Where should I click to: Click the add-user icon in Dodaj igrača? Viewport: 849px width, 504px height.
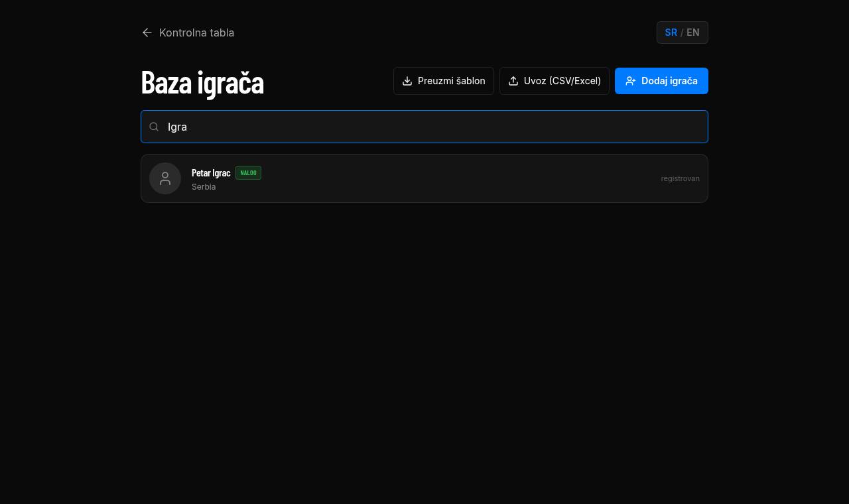(631, 81)
